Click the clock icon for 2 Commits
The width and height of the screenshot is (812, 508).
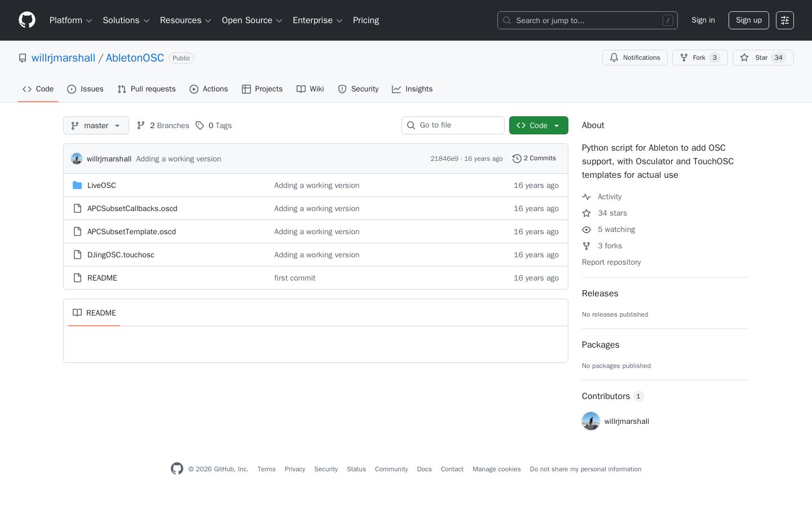[x=517, y=159]
